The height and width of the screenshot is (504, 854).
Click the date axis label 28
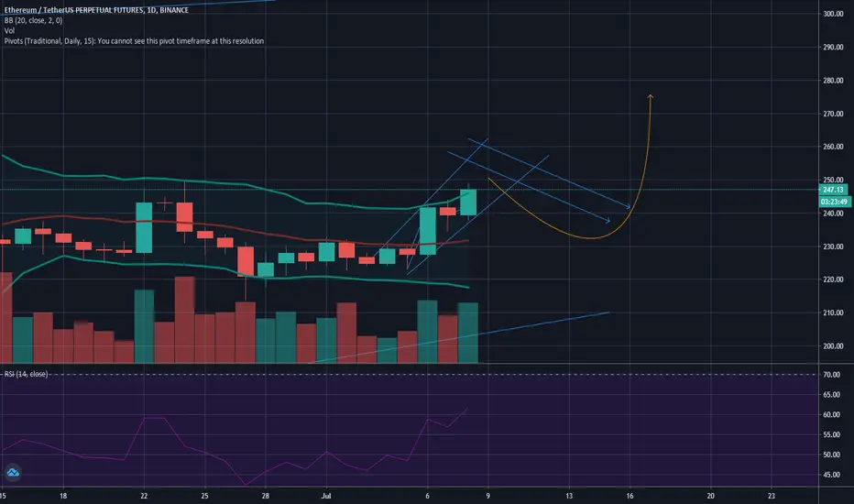click(265, 496)
